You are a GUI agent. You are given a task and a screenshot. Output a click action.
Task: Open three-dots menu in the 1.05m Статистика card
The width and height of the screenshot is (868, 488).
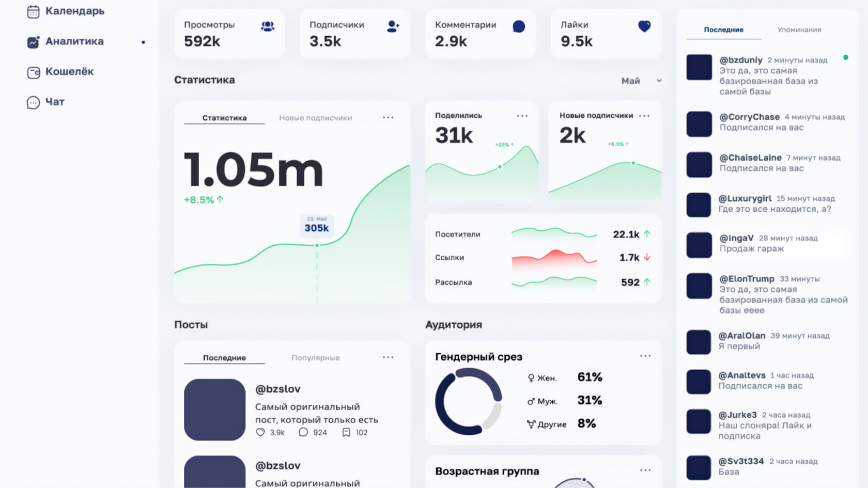388,118
